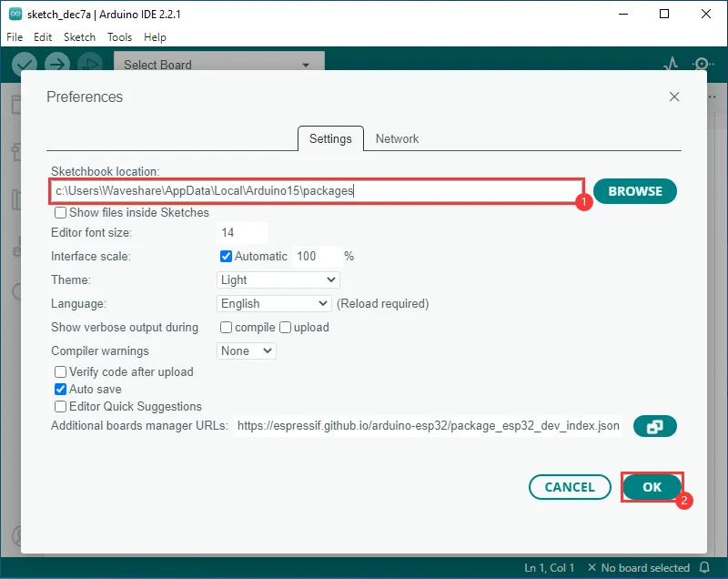Close the Preferences dialog with X
This screenshot has width=728, height=579.
coord(674,96)
